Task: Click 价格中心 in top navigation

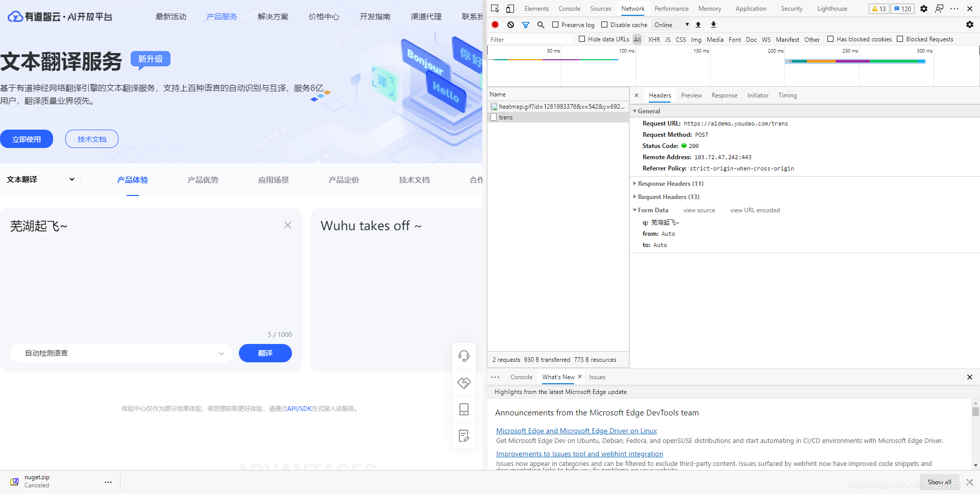Action: [324, 17]
